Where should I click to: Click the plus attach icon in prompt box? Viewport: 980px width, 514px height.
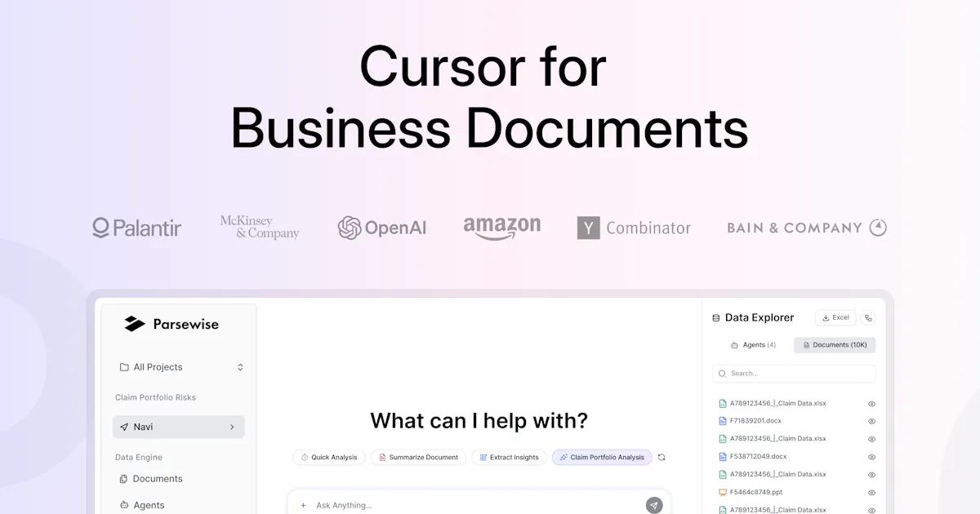pyautogui.click(x=303, y=505)
